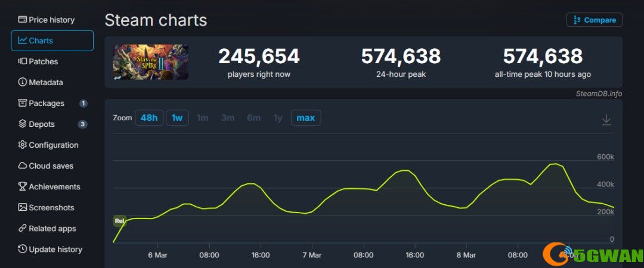This screenshot has height=268, width=644.
Task: Click the Metadata info icon
Action: click(x=23, y=82)
